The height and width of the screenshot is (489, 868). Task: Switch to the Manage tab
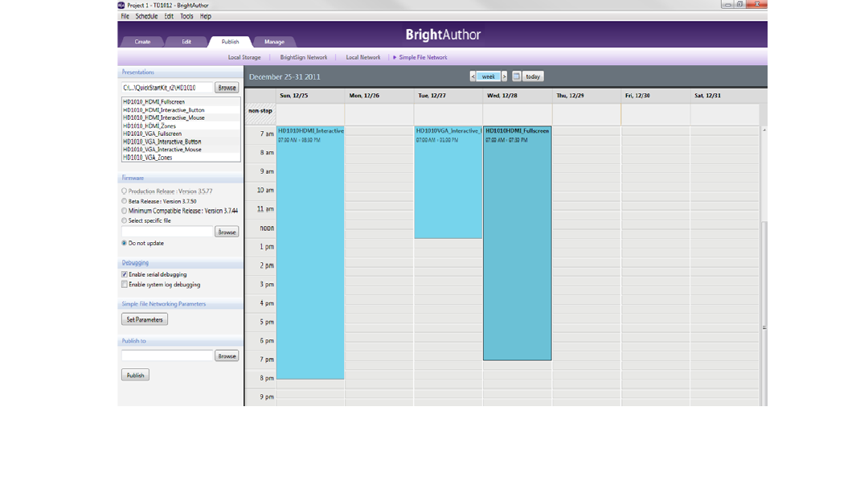pos(274,42)
